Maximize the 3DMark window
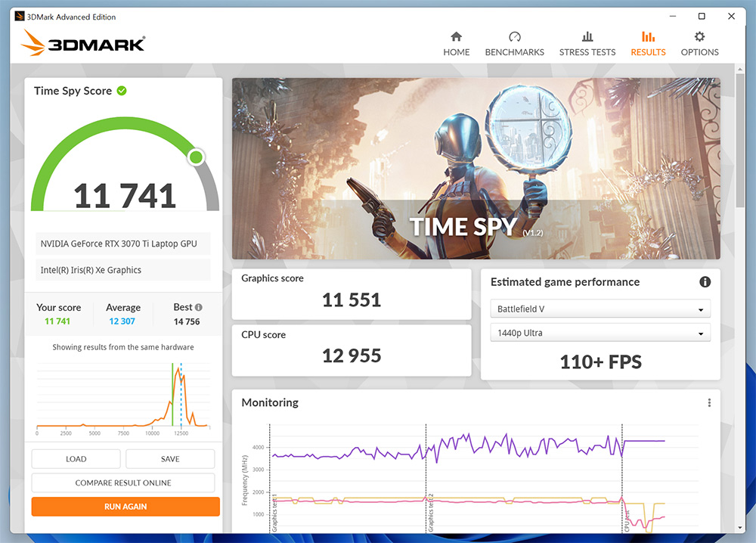756x543 pixels. (x=702, y=17)
